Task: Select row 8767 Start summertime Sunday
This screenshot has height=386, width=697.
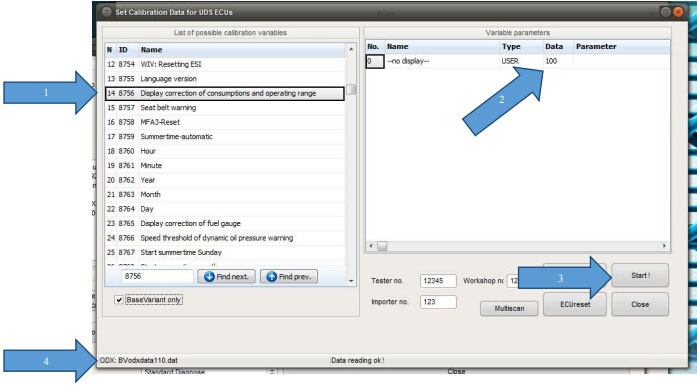Action: pyautogui.click(x=225, y=252)
